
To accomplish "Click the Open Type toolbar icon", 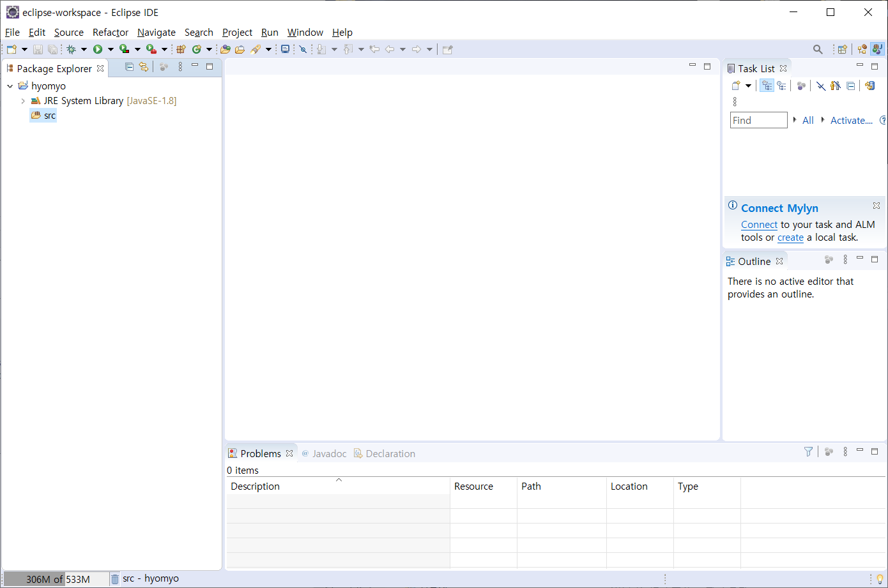I will pos(226,49).
